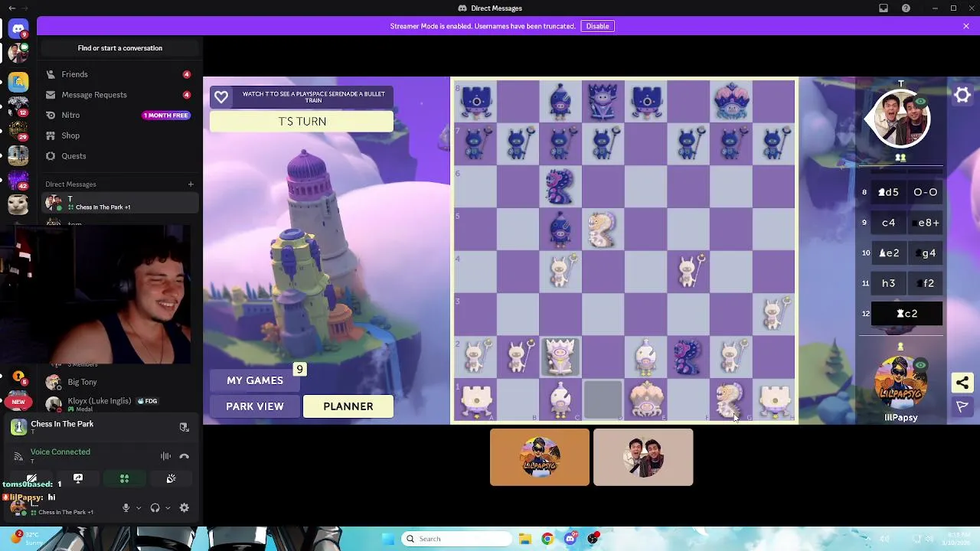The image size is (980, 551).
Task: Select T's participant tile
Action: pyautogui.click(x=643, y=457)
